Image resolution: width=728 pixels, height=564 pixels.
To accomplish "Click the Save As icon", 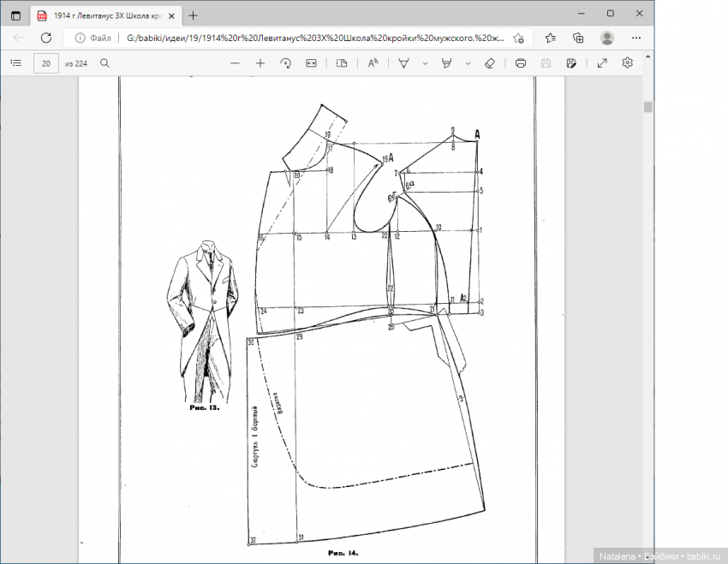I will click(571, 62).
